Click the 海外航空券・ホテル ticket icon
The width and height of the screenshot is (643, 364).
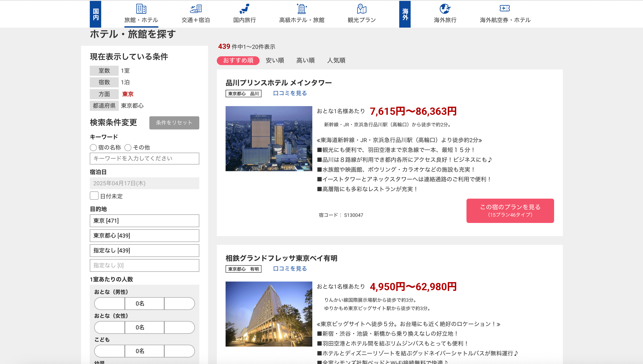tap(505, 8)
